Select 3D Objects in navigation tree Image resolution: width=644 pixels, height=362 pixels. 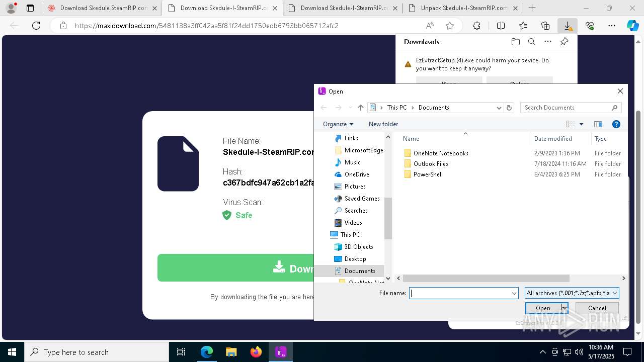[359, 247]
